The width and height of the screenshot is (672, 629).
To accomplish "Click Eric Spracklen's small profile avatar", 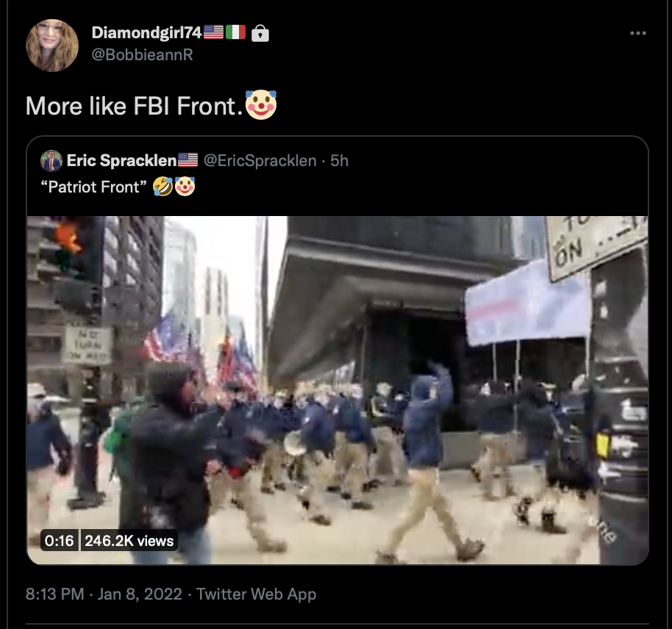I will coord(51,161).
